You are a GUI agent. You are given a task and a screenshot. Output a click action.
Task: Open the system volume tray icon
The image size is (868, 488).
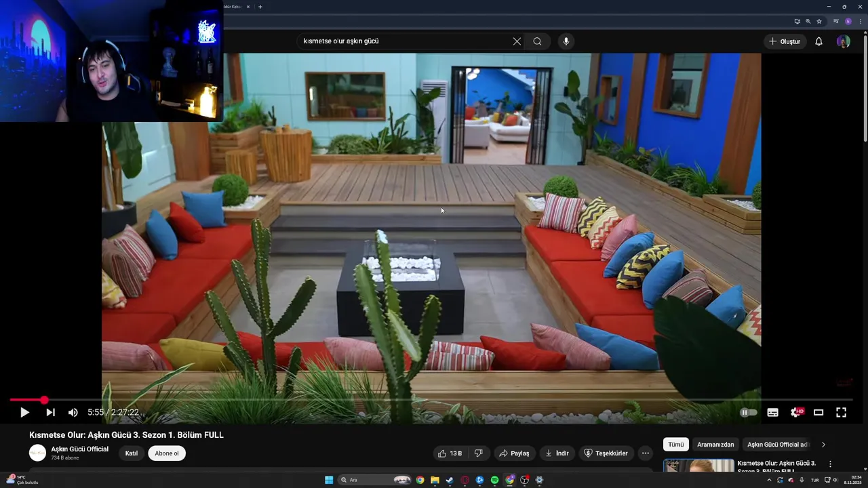[x=835, y=480]
